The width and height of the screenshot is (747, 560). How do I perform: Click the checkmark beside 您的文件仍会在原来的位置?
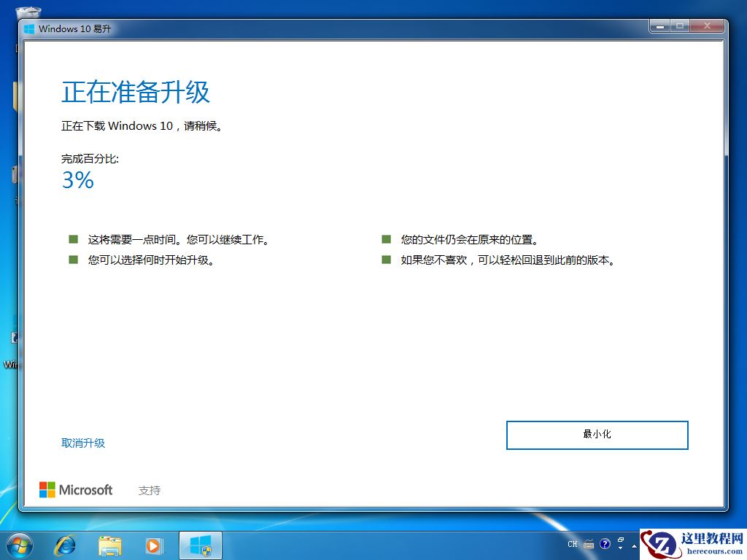coord(385,238)
